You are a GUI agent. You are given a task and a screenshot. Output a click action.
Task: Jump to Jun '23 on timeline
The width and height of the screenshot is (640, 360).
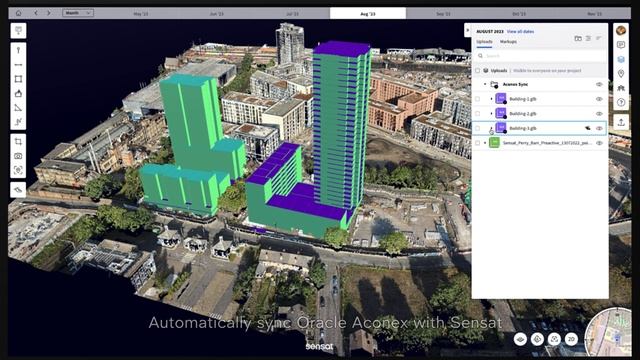217,13
